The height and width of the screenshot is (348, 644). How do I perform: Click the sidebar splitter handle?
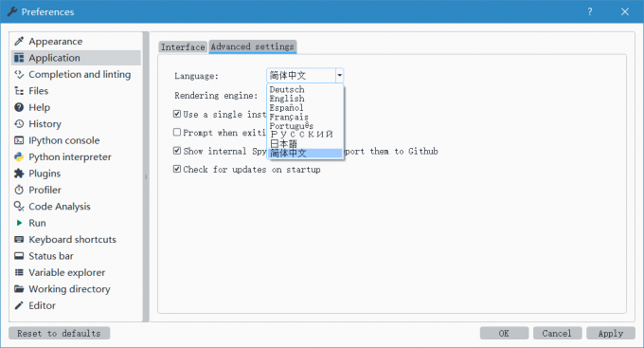coord(146,177)
